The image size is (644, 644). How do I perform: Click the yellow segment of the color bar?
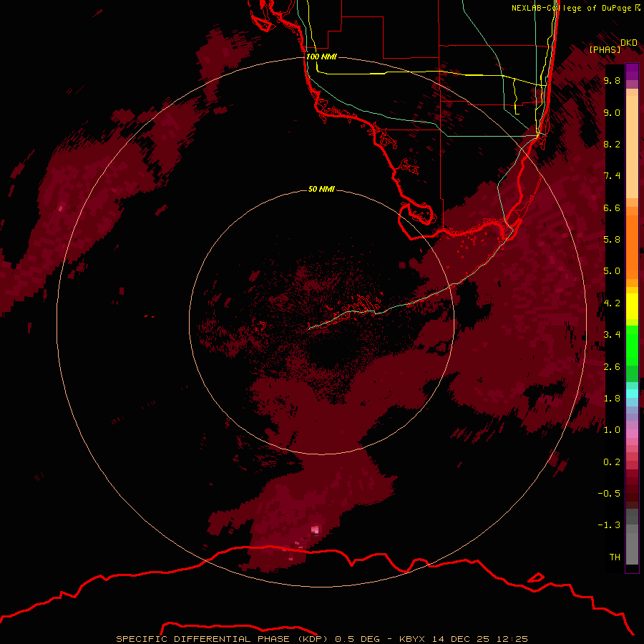click(632, 306)
